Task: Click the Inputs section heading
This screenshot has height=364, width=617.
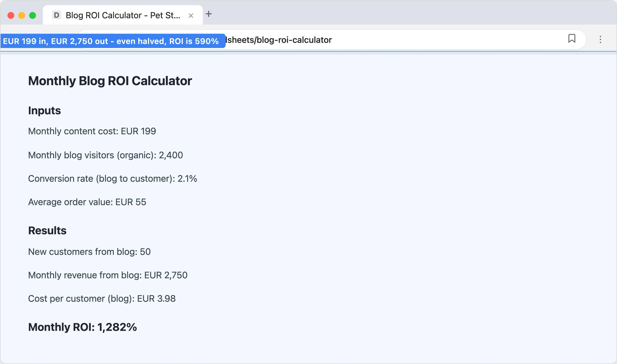Action: pos(44,110)
